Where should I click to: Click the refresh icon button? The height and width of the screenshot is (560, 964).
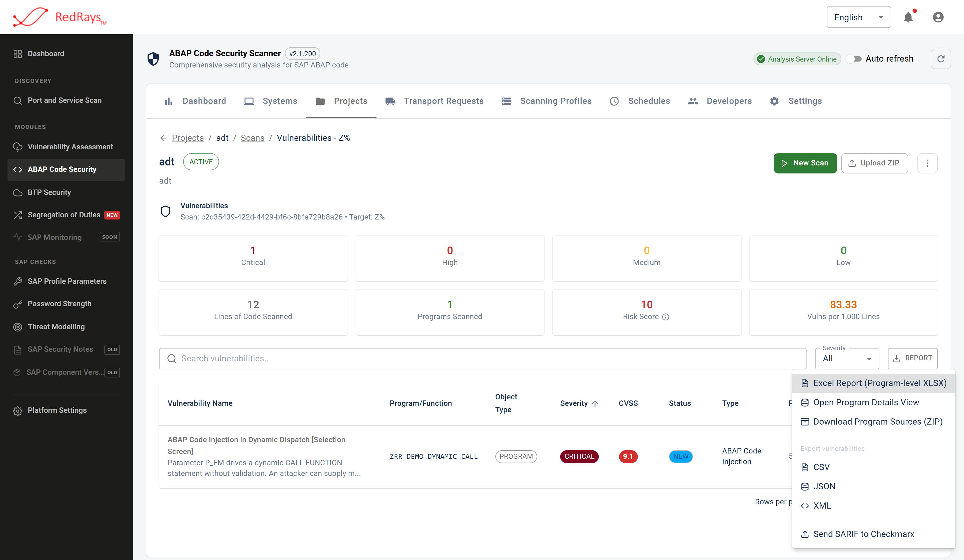pyautogui.click(x=941, y=59)
